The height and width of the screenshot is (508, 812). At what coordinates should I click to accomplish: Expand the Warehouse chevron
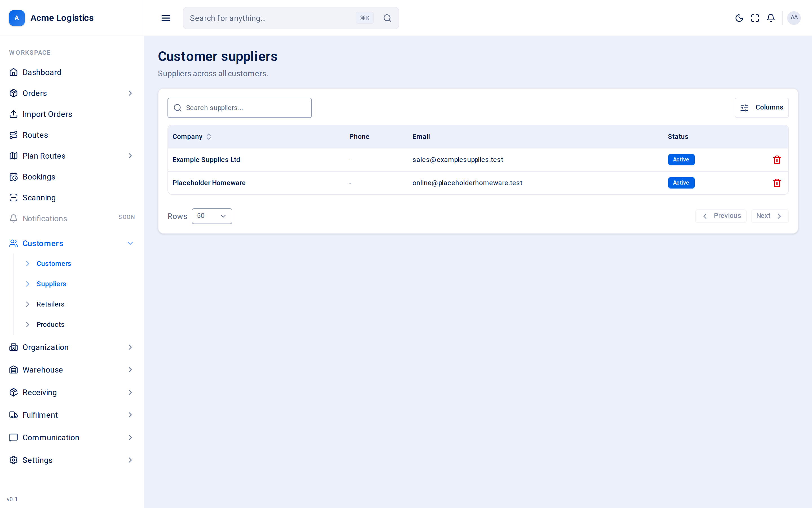click(130, 370)
